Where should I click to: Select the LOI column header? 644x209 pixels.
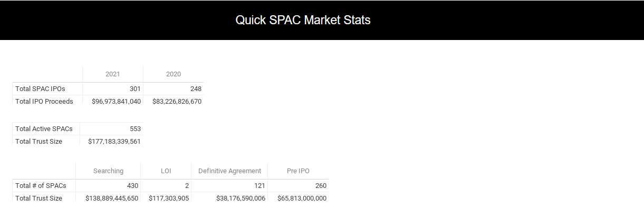[166, 171]
